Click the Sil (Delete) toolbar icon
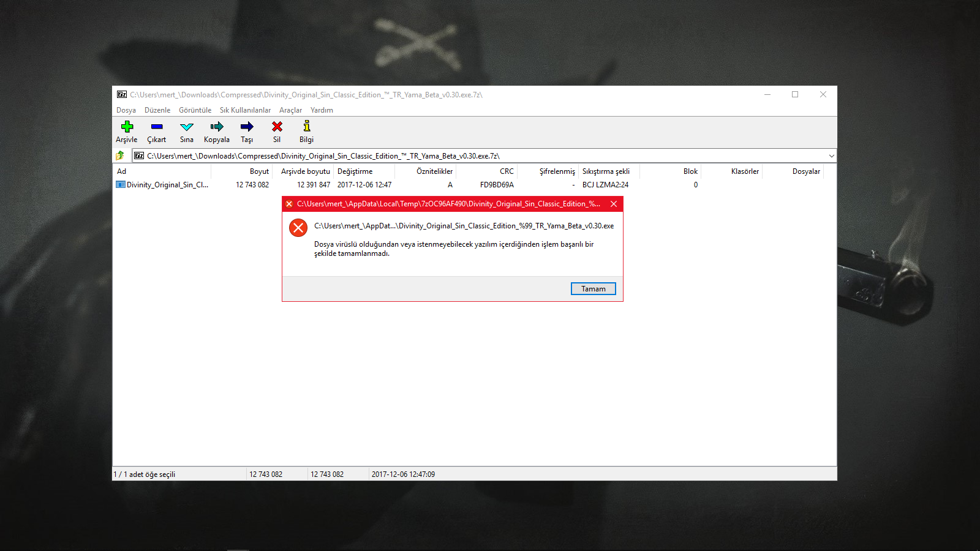The image size is (980, 551). click(x=277, y=127)
